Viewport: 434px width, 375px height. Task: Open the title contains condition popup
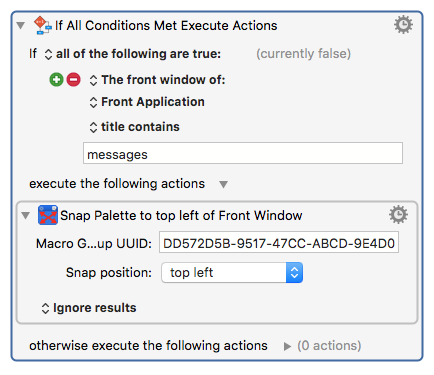tap(134, 127)
